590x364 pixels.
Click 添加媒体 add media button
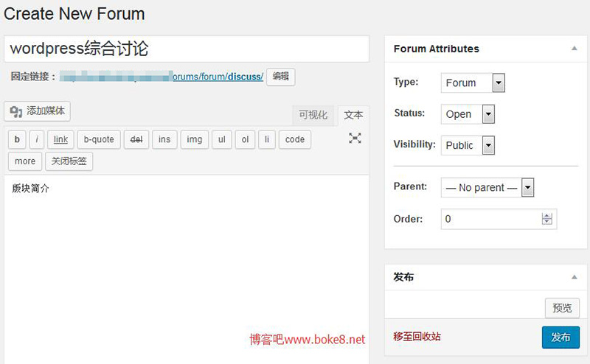pos(38,111)
